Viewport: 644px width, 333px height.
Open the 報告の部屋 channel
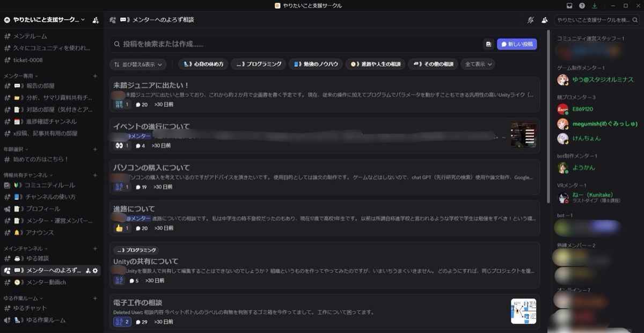[51, 86]
